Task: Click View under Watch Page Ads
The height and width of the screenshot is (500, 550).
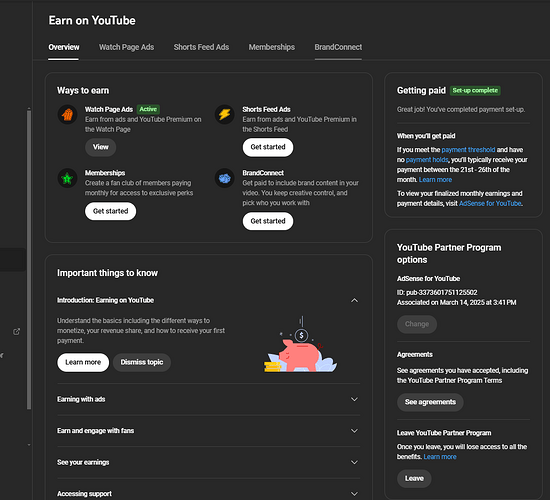Action: click(101, 147)
